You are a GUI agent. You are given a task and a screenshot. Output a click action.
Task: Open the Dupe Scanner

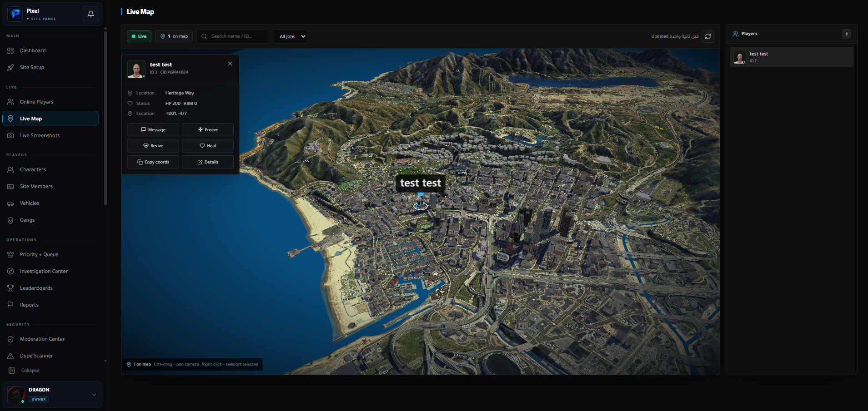[x=50, y=356]
